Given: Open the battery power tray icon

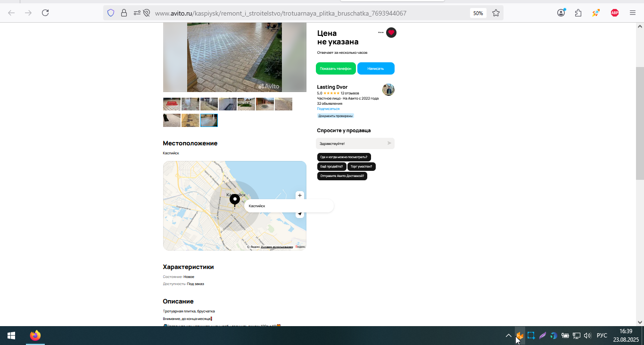Looking at the screenshot, I should click(565, 336).
